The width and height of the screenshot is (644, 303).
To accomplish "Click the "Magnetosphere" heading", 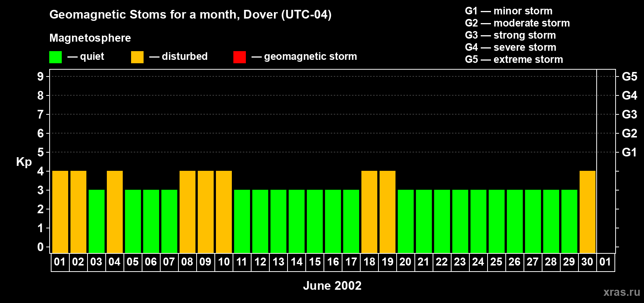I will pyautogui.click(x=90, y=38).
